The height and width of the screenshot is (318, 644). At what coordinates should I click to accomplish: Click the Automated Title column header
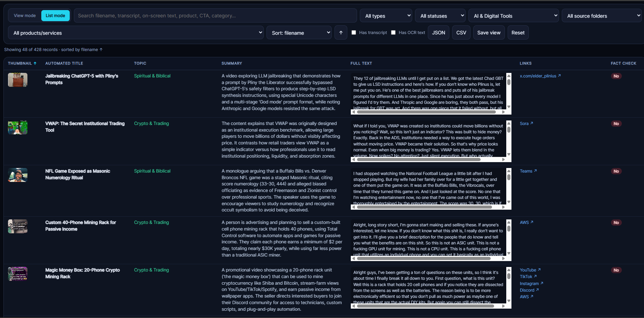point(64,64)
